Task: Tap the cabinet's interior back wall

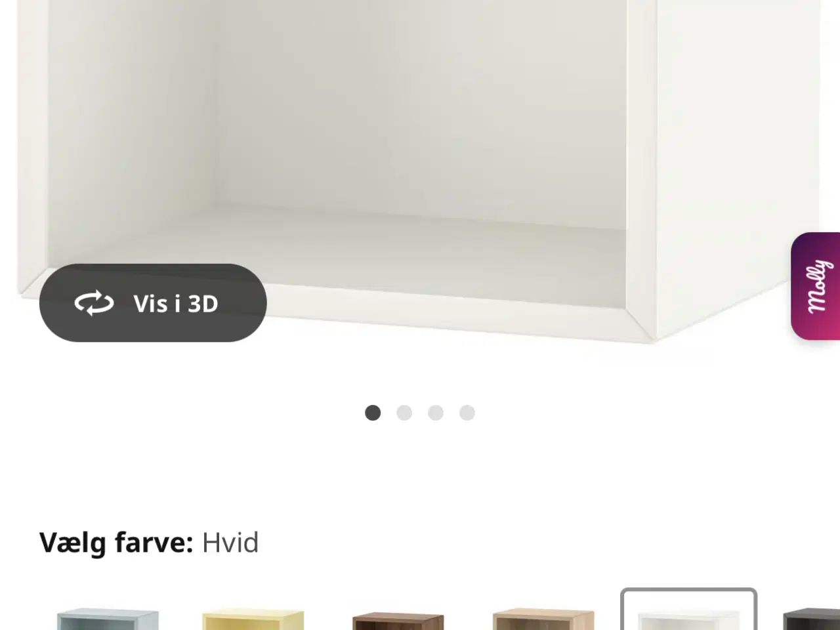Action: coord(420,105)
